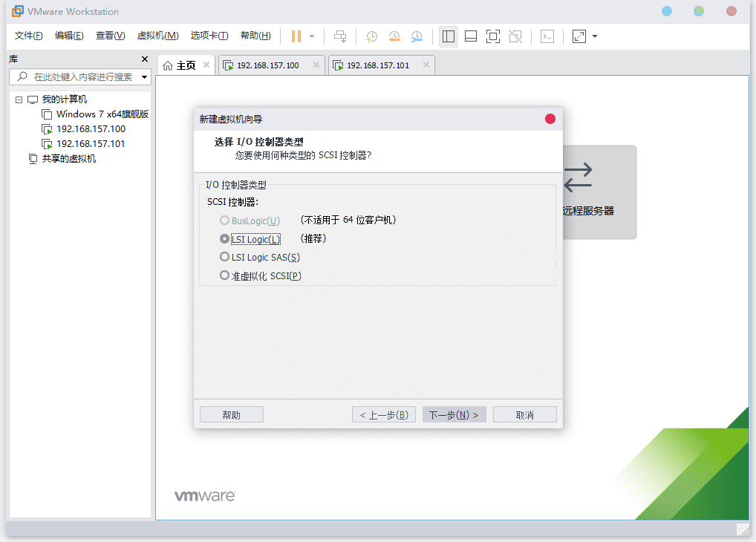This screenshot has height=542, width=756.
Task: Click the 取消 button
Action: [x=524, y=415]
